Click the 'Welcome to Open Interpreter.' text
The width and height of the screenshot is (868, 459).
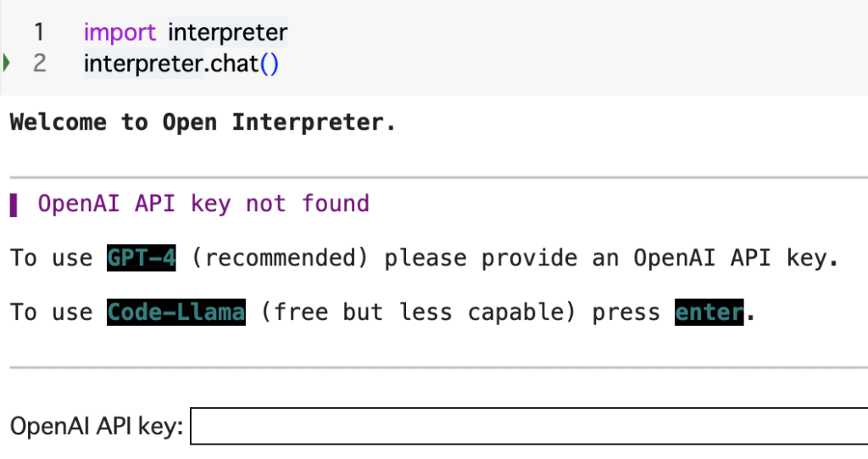pos(203,122)
